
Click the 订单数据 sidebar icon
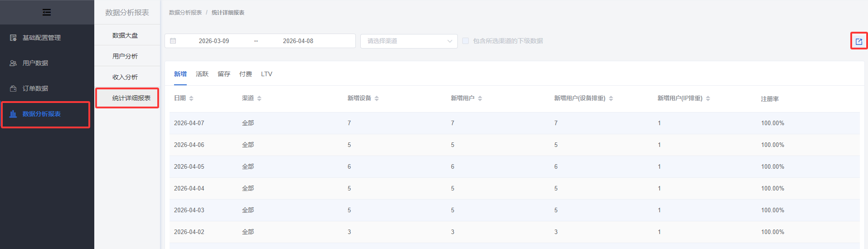13,88
